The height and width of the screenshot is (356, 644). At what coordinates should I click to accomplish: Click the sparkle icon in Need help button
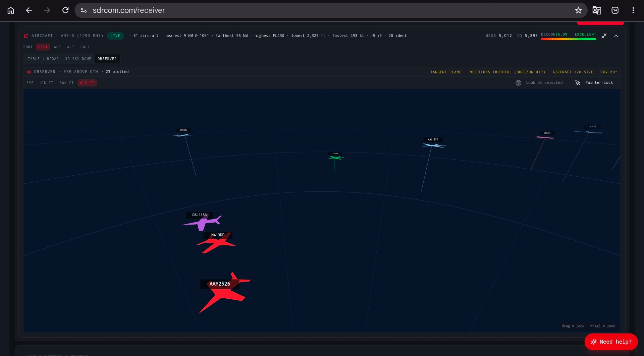pos(594,342)
